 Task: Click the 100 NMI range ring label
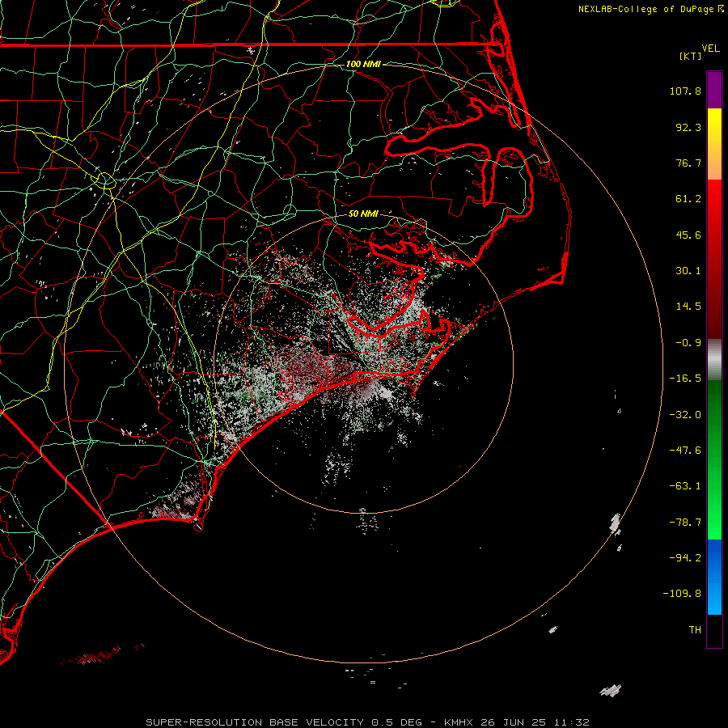363,64
